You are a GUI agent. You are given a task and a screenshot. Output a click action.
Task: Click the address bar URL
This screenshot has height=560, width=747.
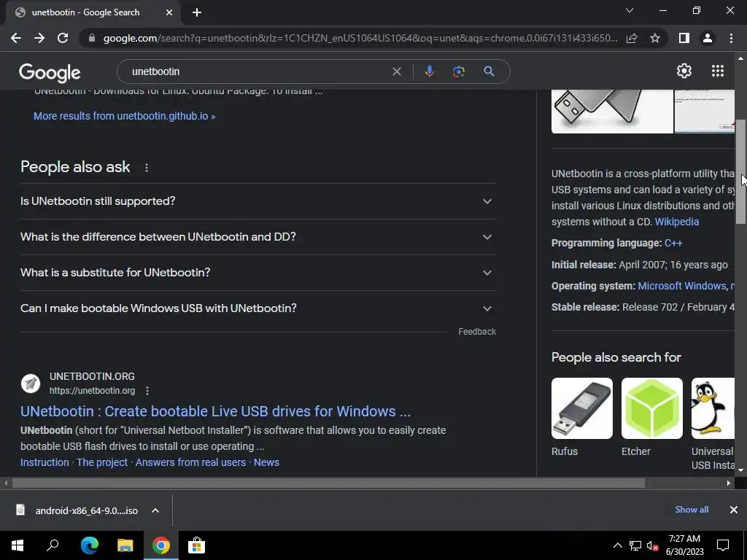(360, 38)
